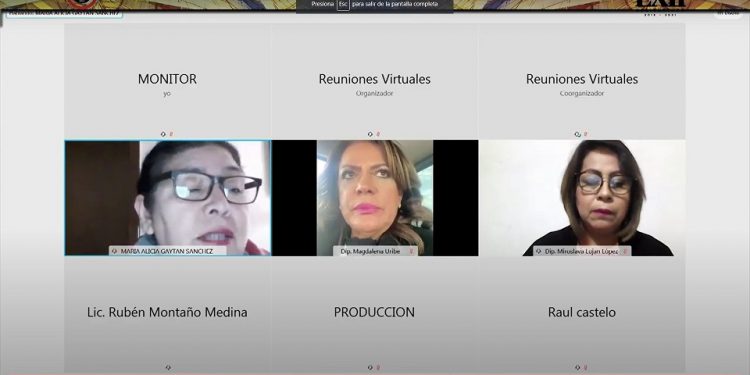Click the 'MARIA ALICIA GAYTAN SANCHEZ' name label
This screenshot has height=375, width=750.
[166, 251]
